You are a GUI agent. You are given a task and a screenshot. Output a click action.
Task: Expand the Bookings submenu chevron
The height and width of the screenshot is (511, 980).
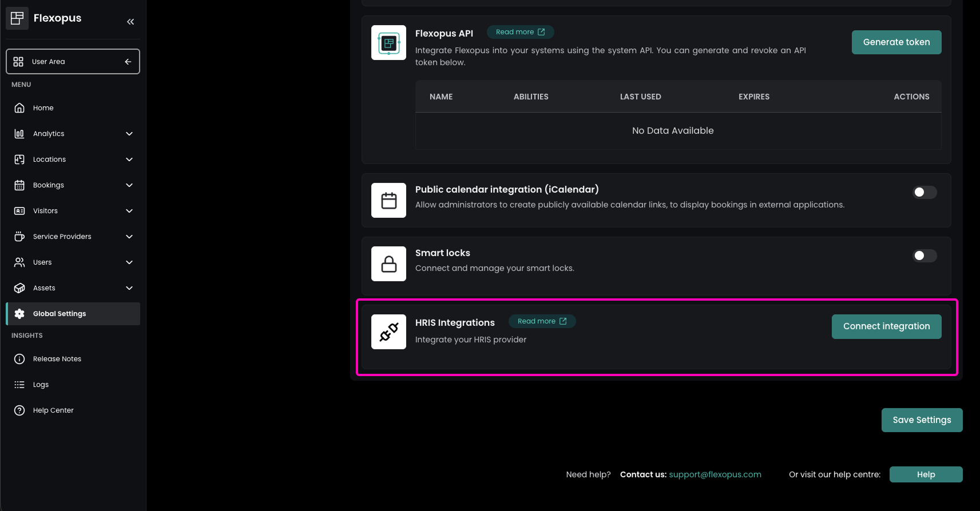(x=129, y=185)
